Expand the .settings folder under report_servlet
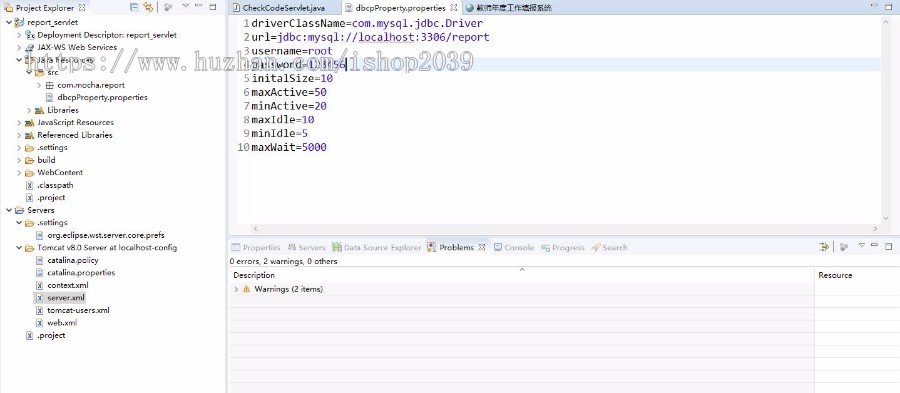The height and width of the screenshot is (393, 900). point(19,147)
